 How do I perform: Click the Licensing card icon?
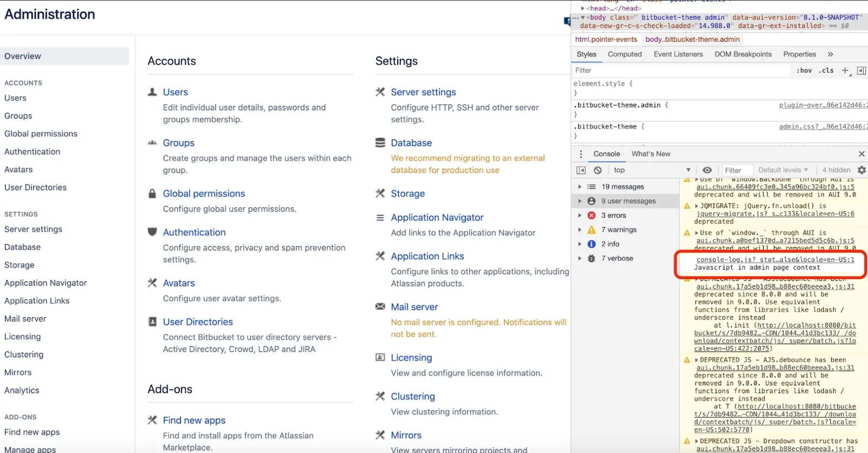click(x=380, y=358)
